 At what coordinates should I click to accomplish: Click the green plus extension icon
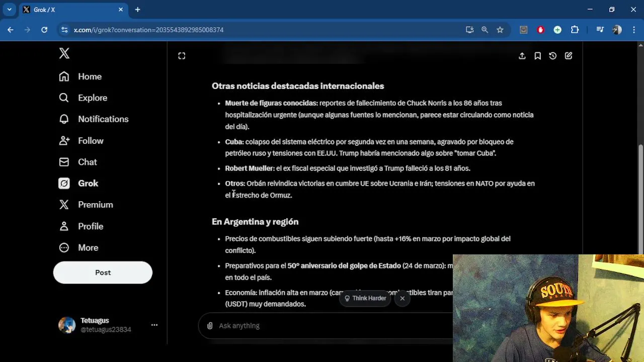[557, 30]
